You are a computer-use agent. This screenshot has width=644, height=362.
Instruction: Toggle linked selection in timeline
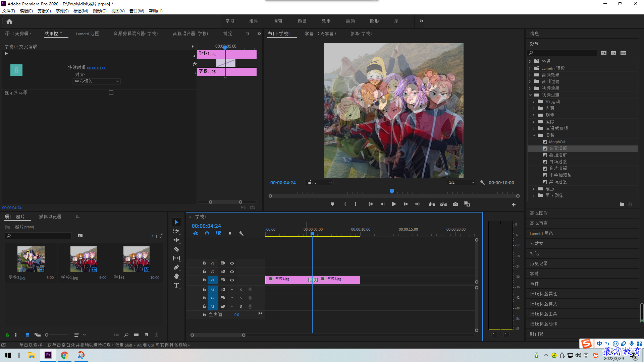tap(218, 233)
